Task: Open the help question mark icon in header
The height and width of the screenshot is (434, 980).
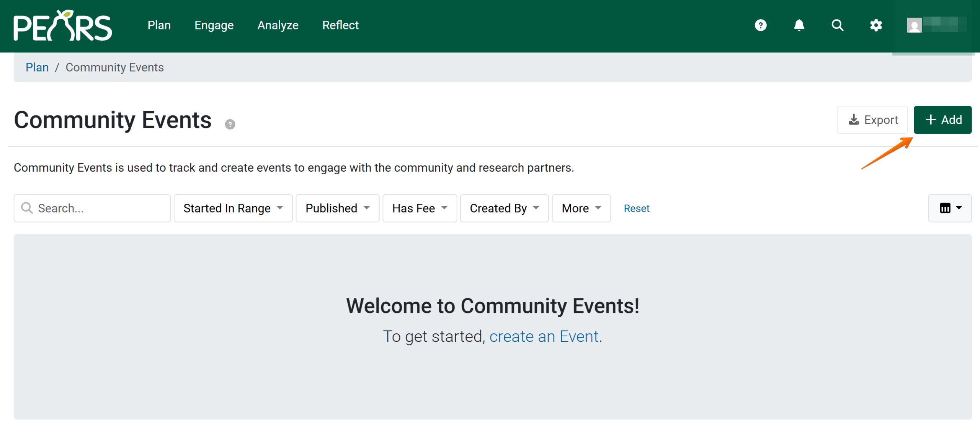Action: click(760, 25)
